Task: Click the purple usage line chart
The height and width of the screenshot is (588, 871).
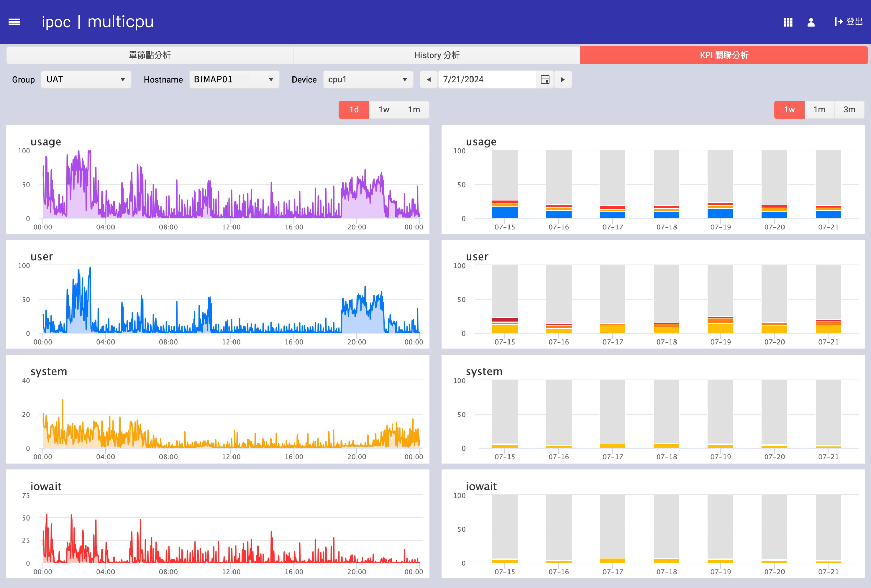Action: [x=231, y=184]
